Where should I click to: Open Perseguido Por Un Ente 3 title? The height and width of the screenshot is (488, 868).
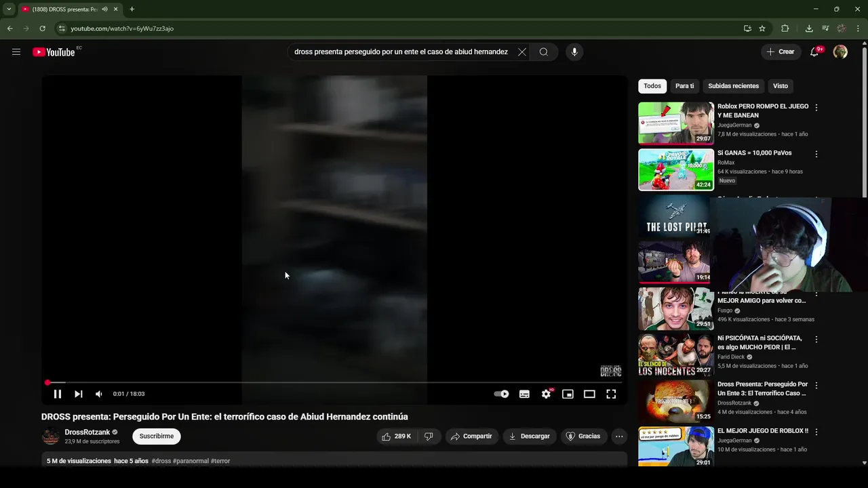762,388
